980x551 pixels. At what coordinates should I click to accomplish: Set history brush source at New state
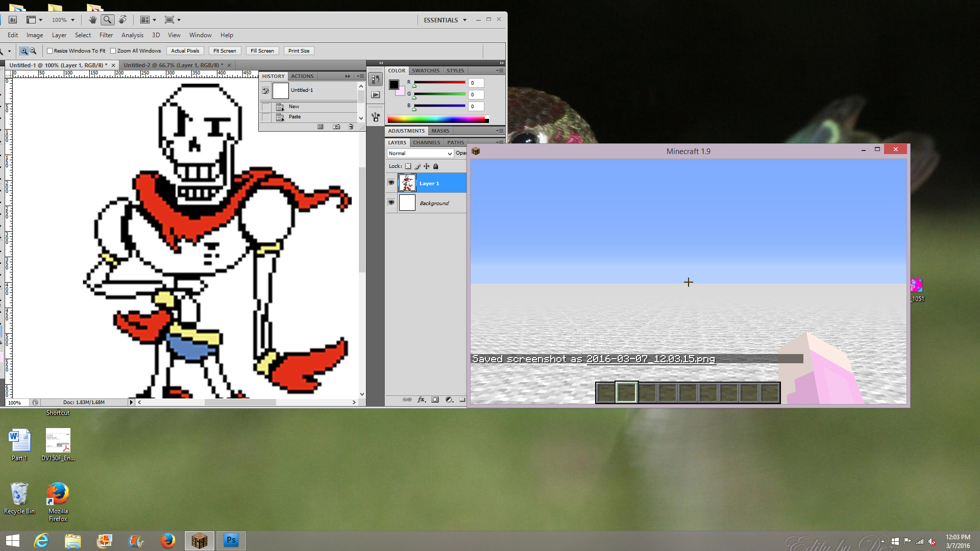(265, 107)
